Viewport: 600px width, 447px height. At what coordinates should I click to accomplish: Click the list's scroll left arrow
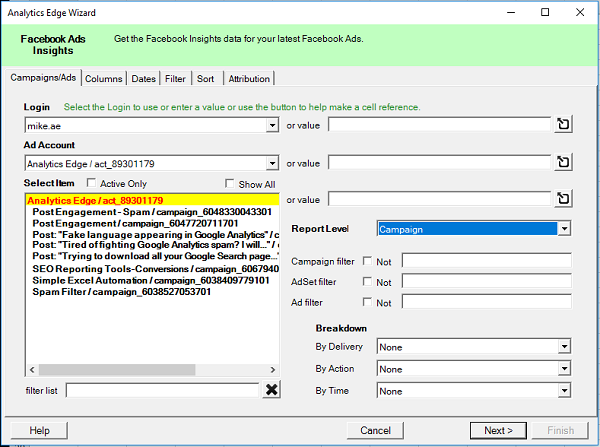tap(32, 370)
